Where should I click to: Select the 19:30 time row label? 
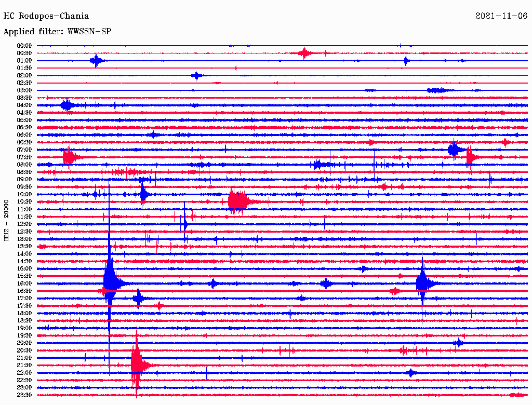pos(24,335)
